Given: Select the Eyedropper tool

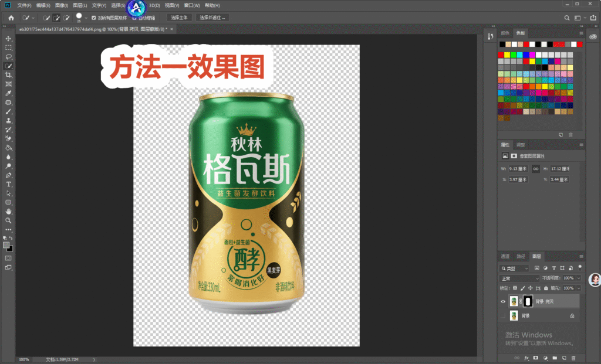Looking at the screenshot, I should (x=8, y=93).
